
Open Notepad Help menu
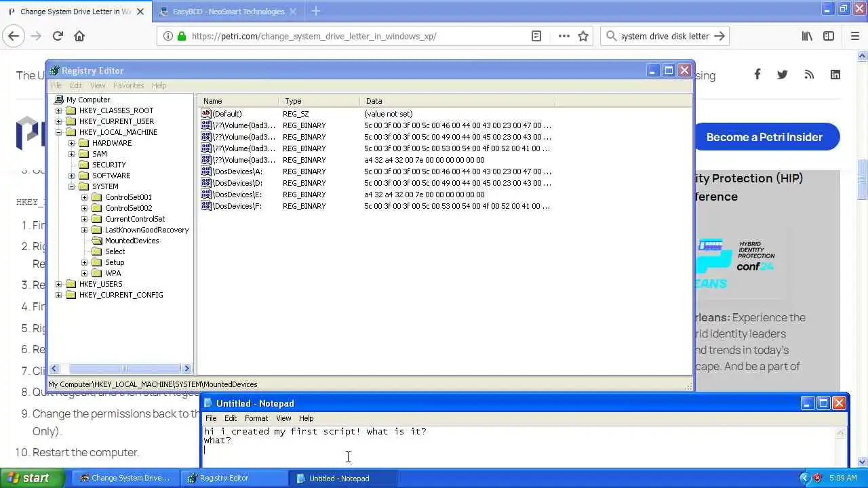pyautogui.click(x=307, y=418)
